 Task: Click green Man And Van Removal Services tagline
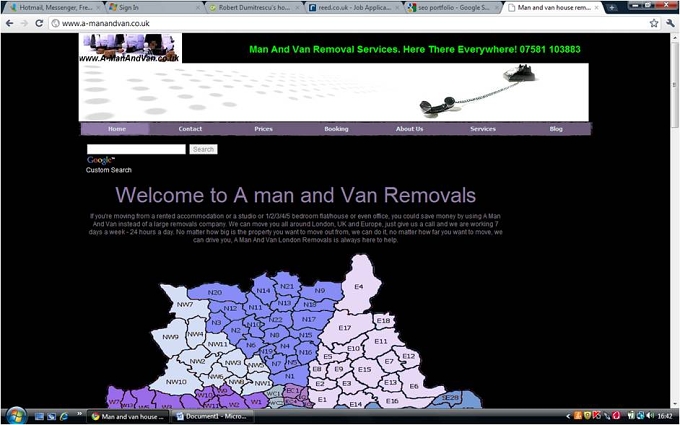click(415, 49)
